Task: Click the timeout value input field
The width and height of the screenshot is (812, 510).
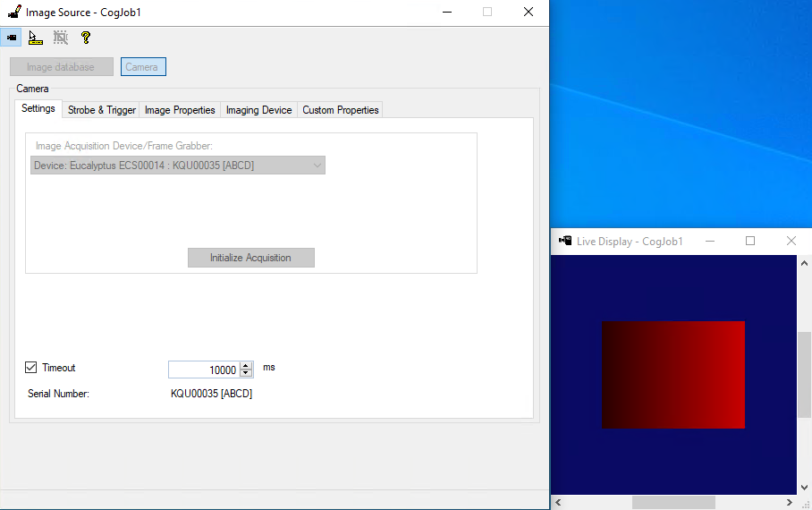Action: pos(204,370)
